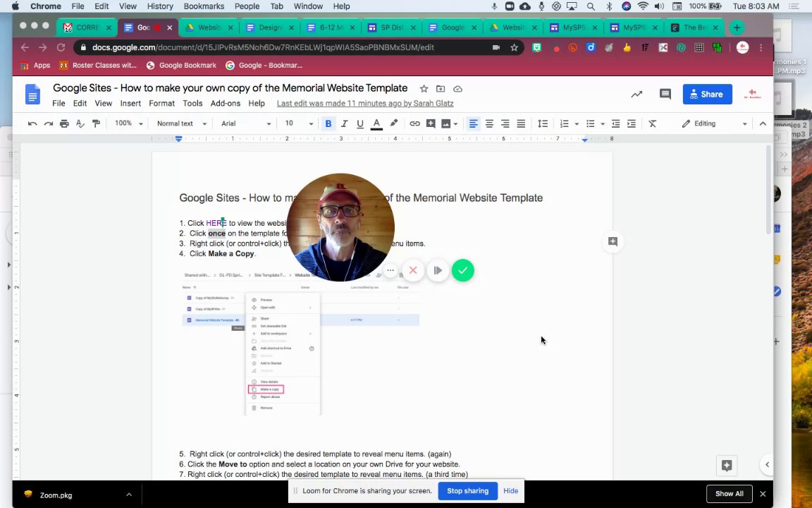Click the Insert image icon
This screenshot has width=812, height=508.
tap(445, 123)
